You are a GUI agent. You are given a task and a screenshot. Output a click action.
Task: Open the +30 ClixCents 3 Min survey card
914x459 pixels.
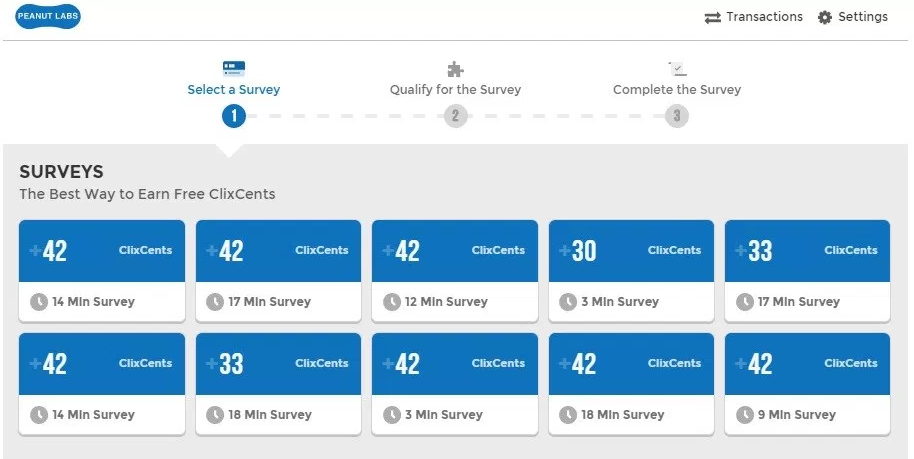point(631,271)
